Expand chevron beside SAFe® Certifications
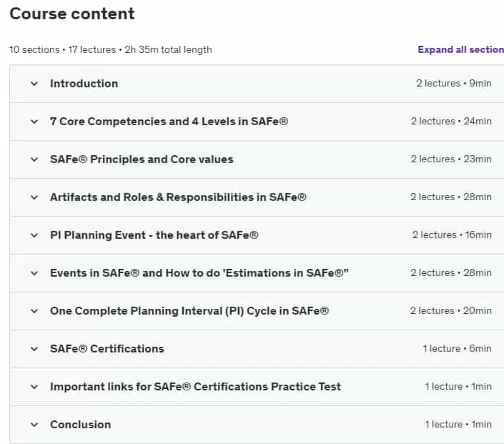This screenshot has height=444, width=504. pos(34,349)
